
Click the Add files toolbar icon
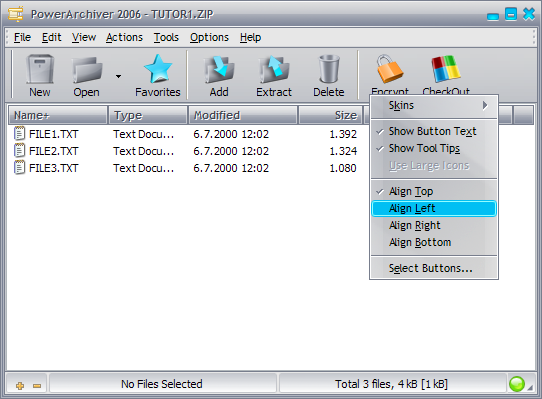(x=219, y=69)
